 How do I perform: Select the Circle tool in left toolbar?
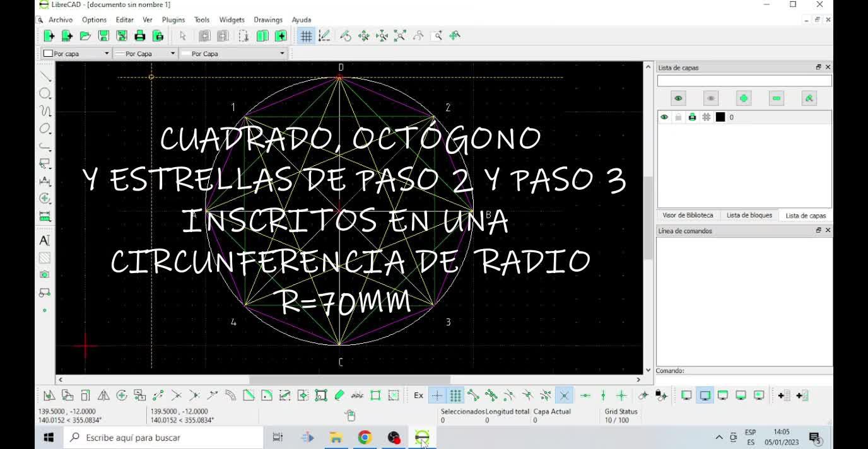point(45,93)
